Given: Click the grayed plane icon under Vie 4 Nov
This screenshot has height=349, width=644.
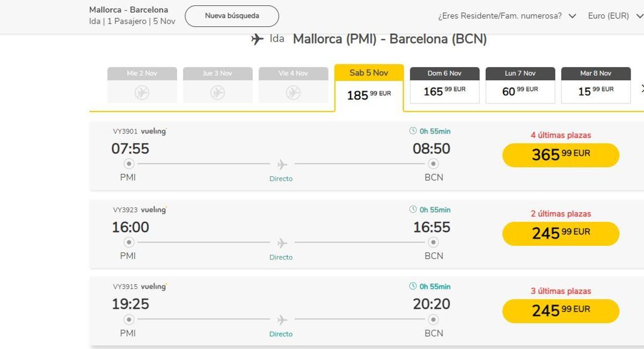Looking at the screenshot, I should click(x=293, y=92).
